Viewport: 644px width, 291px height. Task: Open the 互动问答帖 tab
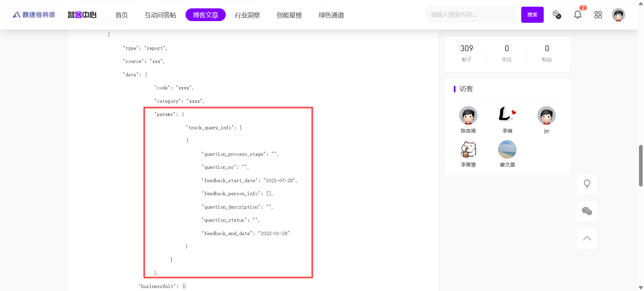pos(160,15)
